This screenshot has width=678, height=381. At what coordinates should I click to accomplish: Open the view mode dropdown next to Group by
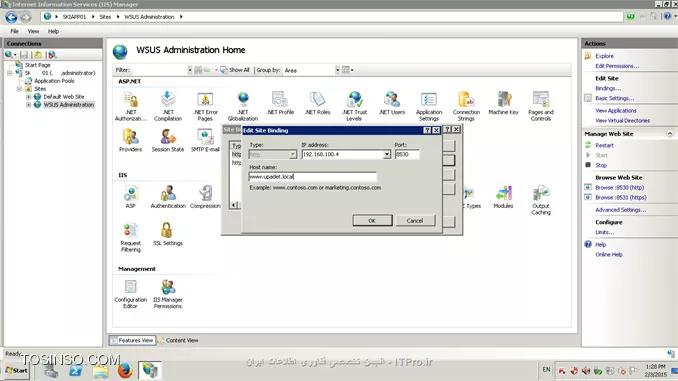pos(348,70)
